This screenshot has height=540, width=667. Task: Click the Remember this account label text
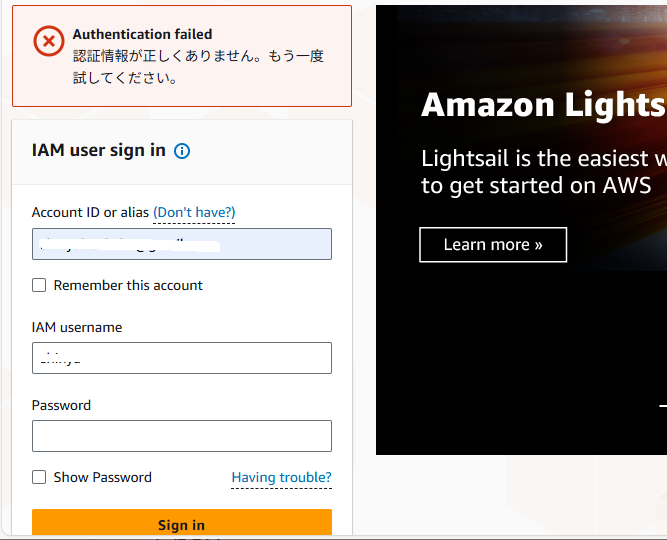(128, 285)
